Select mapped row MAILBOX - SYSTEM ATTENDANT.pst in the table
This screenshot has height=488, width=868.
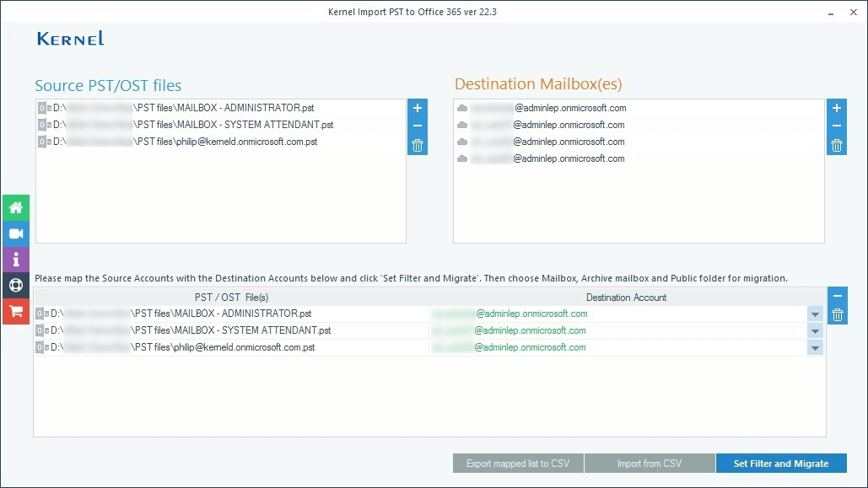coord(231,330)
